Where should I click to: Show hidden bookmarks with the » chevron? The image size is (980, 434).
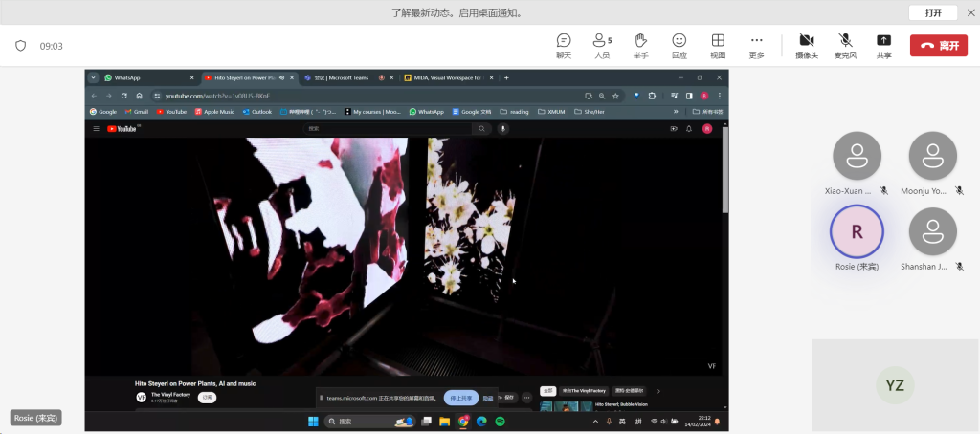click(x=676, y=112)
